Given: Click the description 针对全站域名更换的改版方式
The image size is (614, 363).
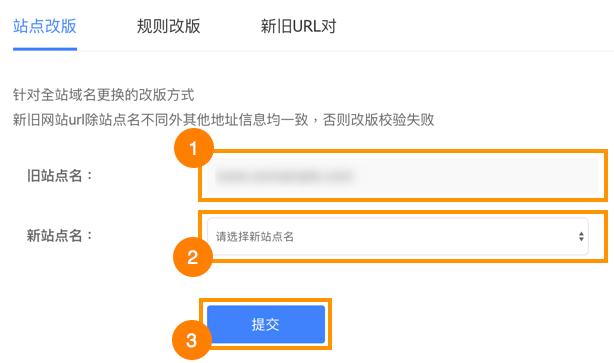Looking at the screenshot, I should pyautogui.click(x=103, y=95).
